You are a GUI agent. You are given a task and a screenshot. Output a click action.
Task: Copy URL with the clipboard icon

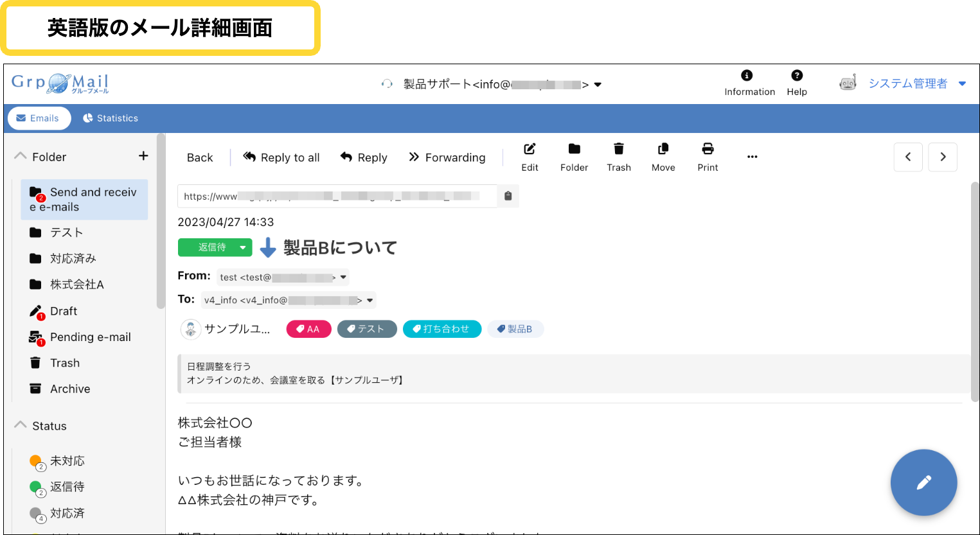coord(508,196)
